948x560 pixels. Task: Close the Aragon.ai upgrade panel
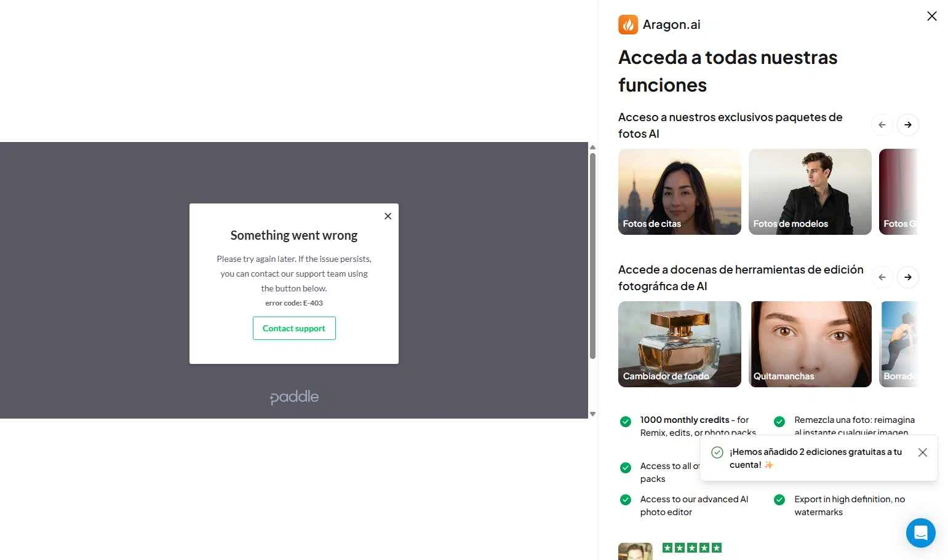[x=932, y=16]
